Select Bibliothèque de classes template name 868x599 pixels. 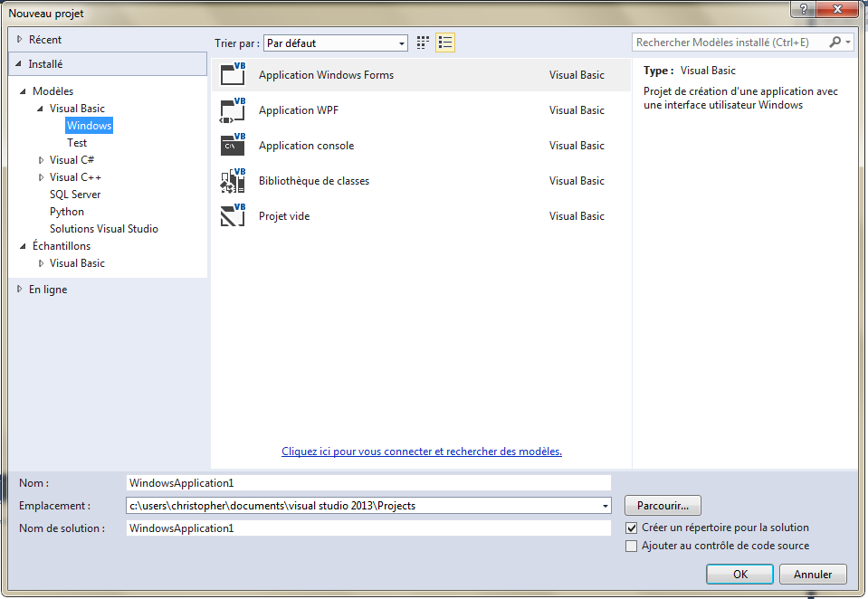point(314,181)
